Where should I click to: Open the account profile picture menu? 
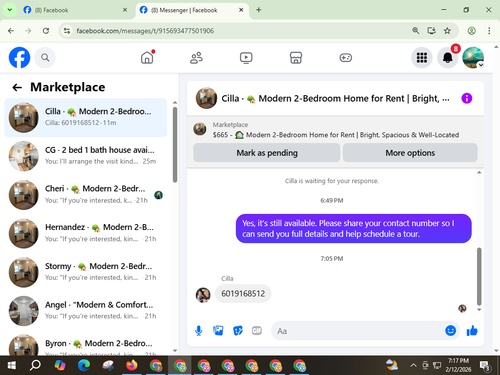[x=473, y=58]
